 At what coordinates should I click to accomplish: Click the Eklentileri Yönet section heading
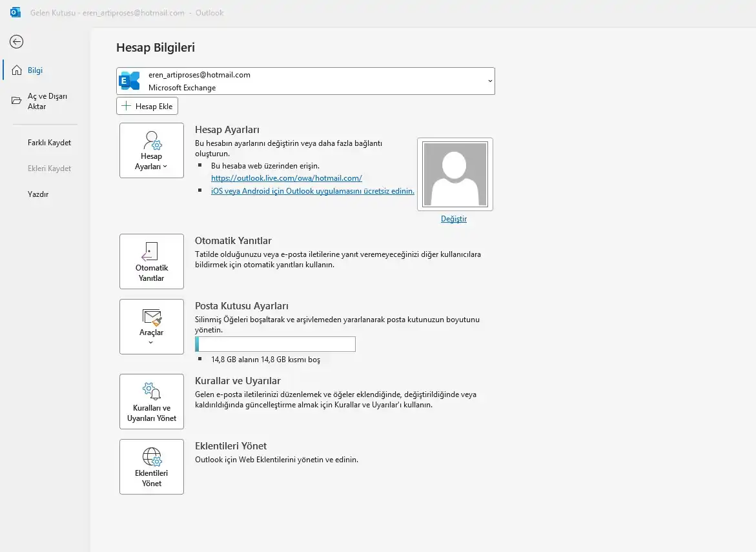coord(231,446)
